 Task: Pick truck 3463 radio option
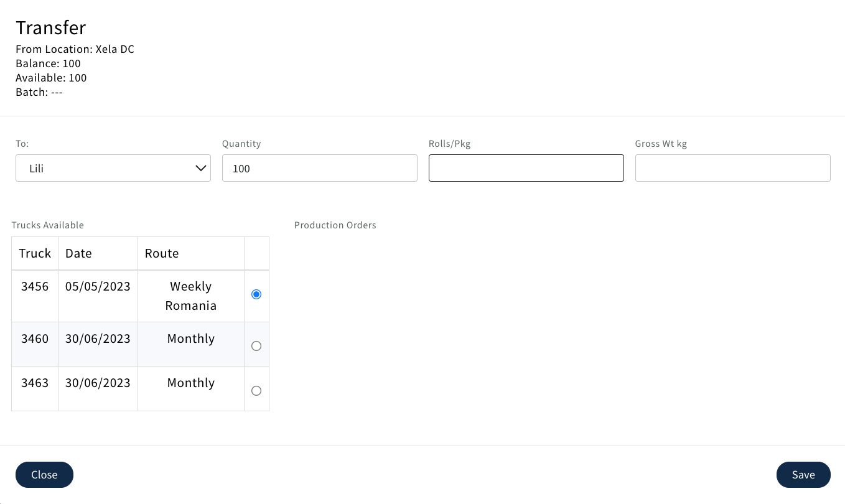pyautogui.click(x=256, y=391)
